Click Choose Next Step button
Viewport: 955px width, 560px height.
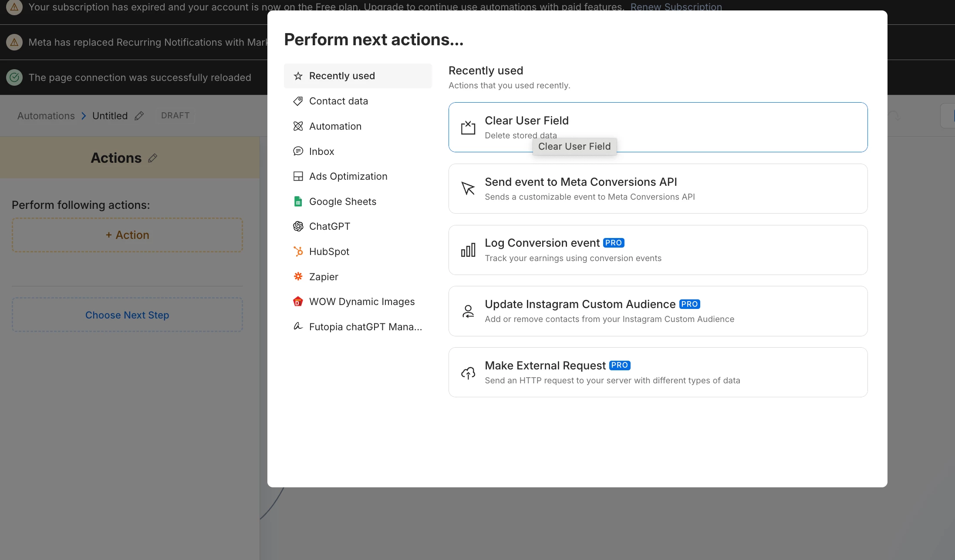127,315
